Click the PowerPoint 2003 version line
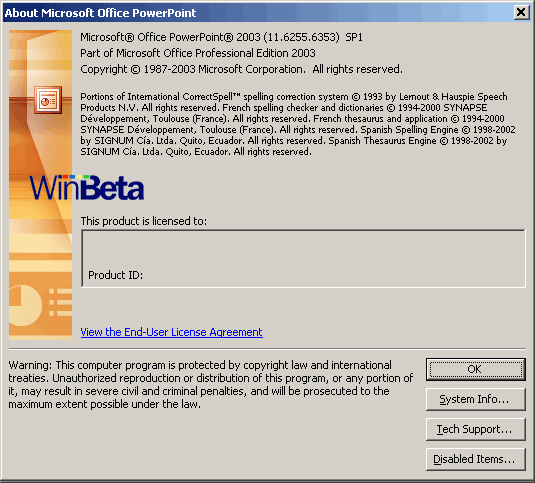Image resolution: width=535 pixels, height=483 pixels. [x=221, y=37]
